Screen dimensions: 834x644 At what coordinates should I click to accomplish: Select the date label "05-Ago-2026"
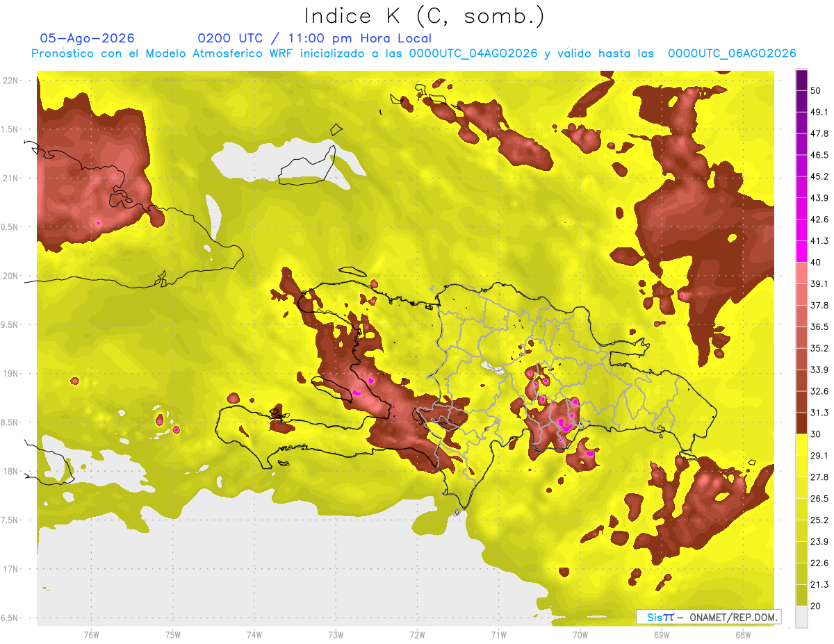coord(87,38)
